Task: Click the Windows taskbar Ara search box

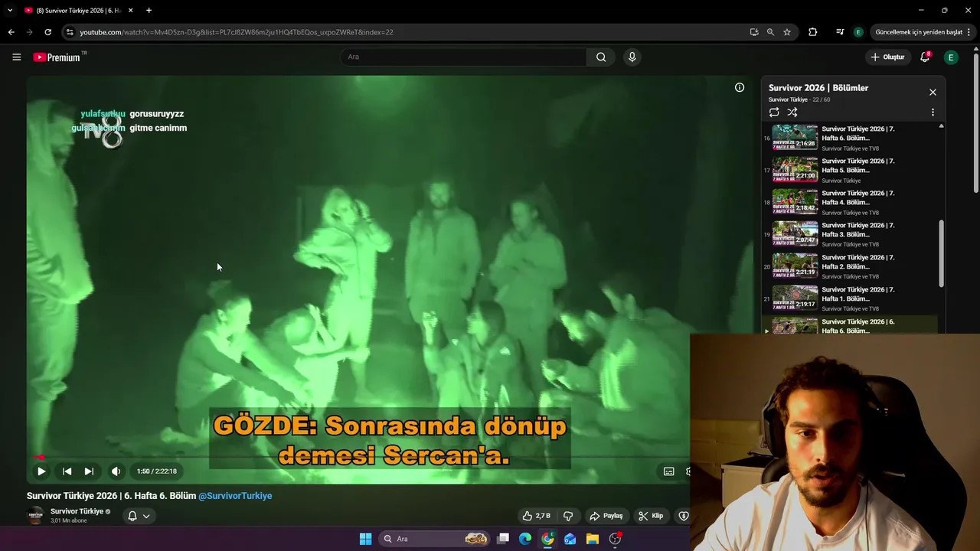Action: point(435,539)
